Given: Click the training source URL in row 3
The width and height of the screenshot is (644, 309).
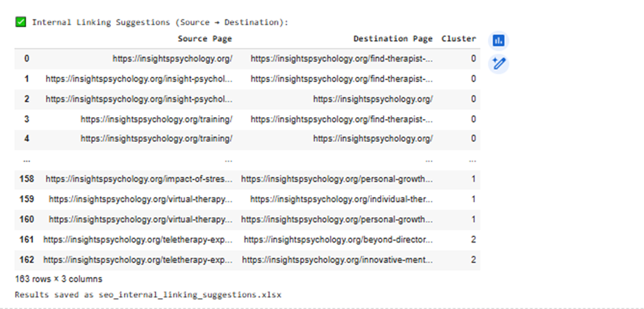Looking at the screenshot, I should coord(156,119).
